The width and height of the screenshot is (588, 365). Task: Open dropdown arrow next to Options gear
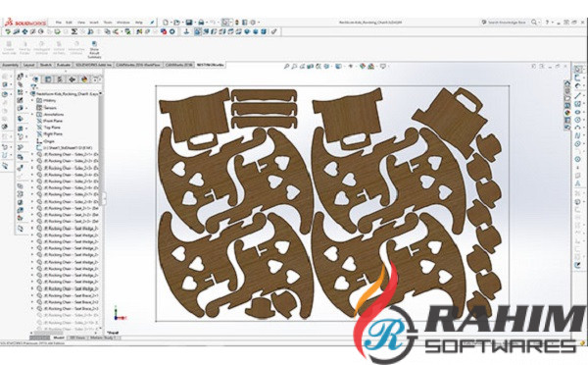(x=259, y=23)
